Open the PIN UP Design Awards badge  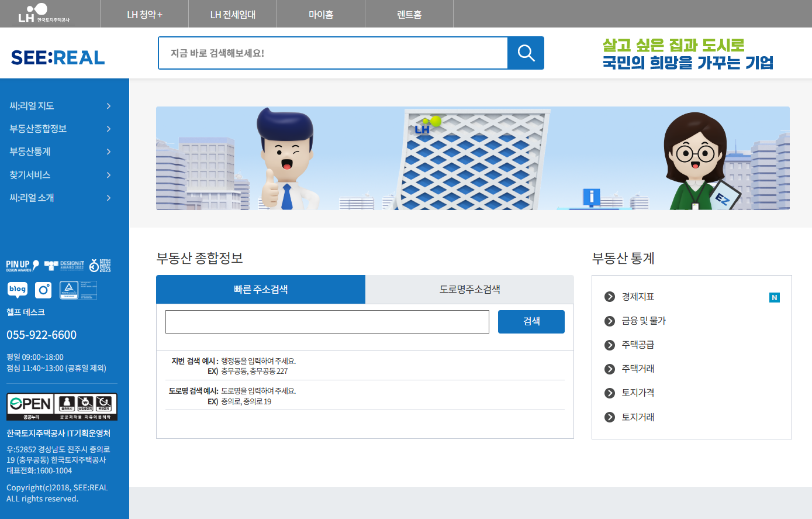[23, 266]
